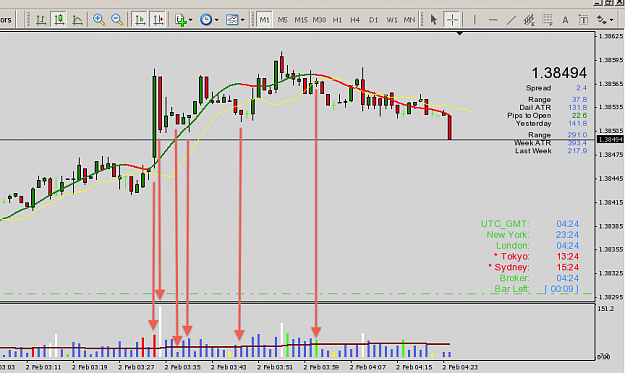Toggle chart shift
The height and width of the screenshot is (373, 625).
point(158,19)
